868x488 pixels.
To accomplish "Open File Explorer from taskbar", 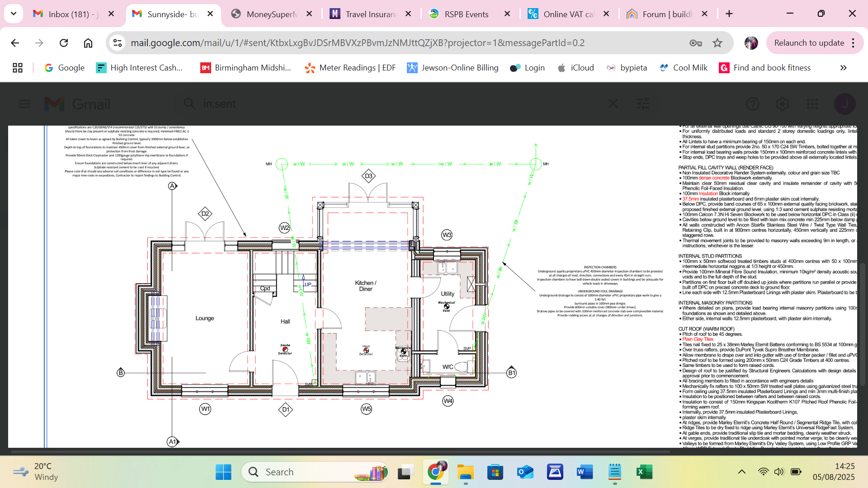I will [x=466, y=472].
